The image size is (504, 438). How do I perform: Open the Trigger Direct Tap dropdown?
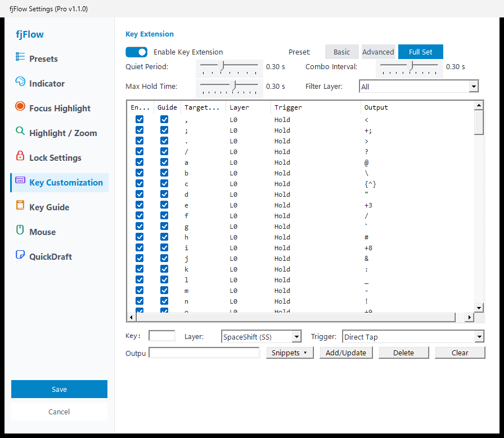479,337
